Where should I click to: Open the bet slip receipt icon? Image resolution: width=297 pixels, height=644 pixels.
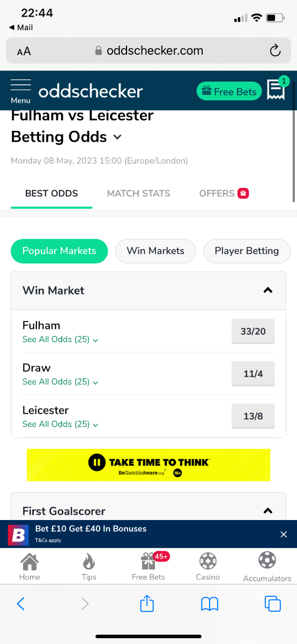[277, 91]
